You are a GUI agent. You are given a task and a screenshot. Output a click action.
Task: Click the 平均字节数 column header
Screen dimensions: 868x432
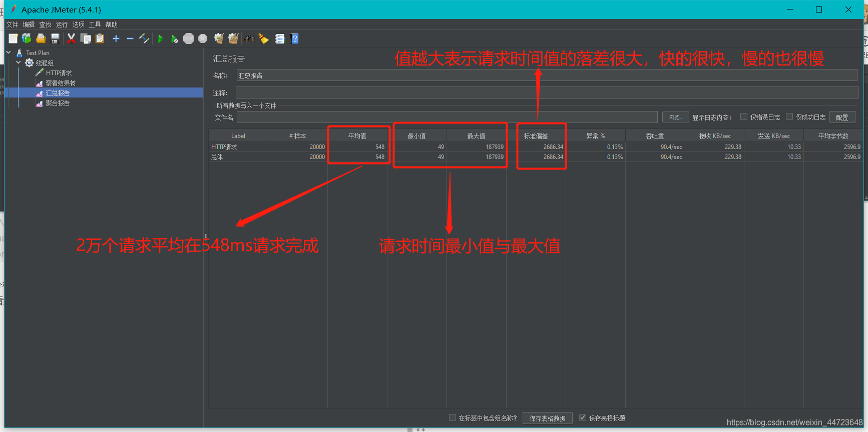click(833, 136)
